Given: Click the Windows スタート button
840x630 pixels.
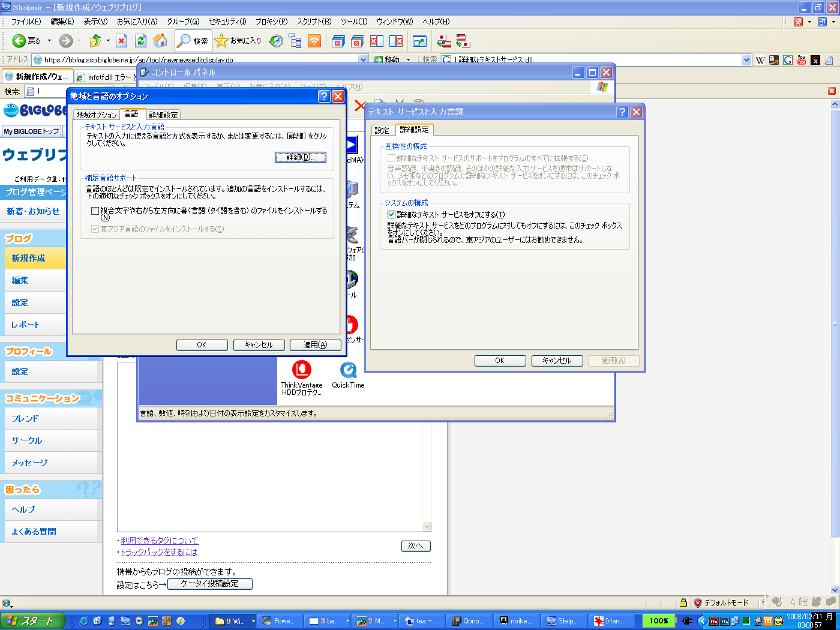Looking at the screenshot, I should click(32, 621).
